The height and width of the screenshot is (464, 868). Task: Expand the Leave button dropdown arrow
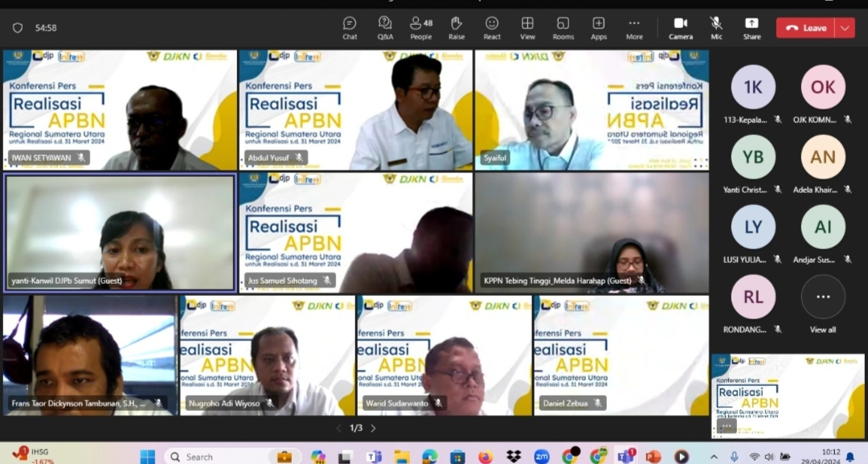pos(845,27)
